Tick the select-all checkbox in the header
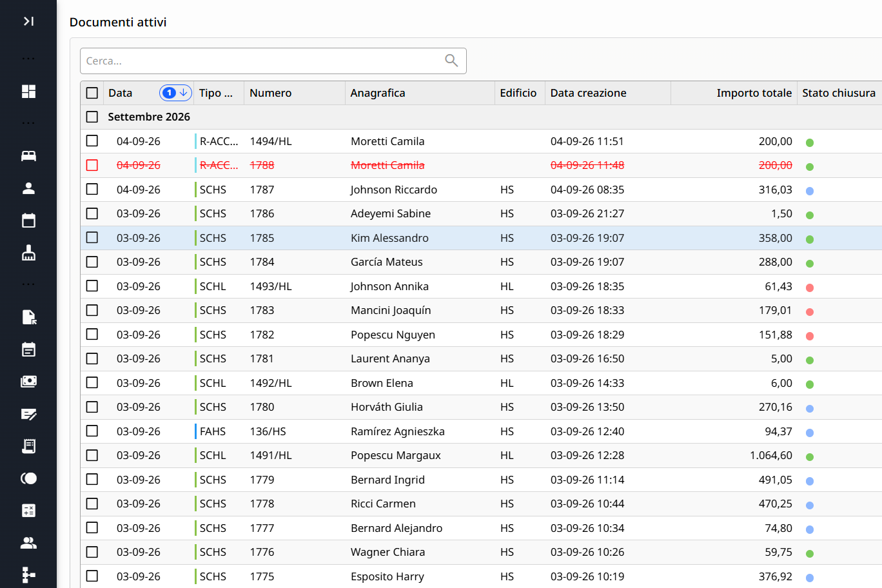This screenshot has height=588, width=882. (92, 93)
